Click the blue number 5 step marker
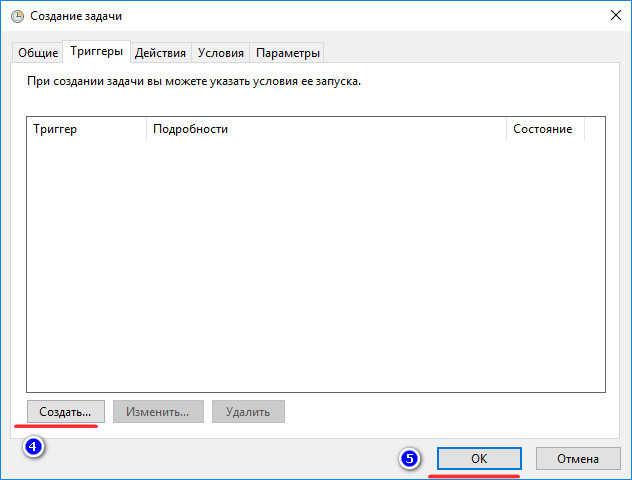This screenshot has height=480, width=632. 409,458
